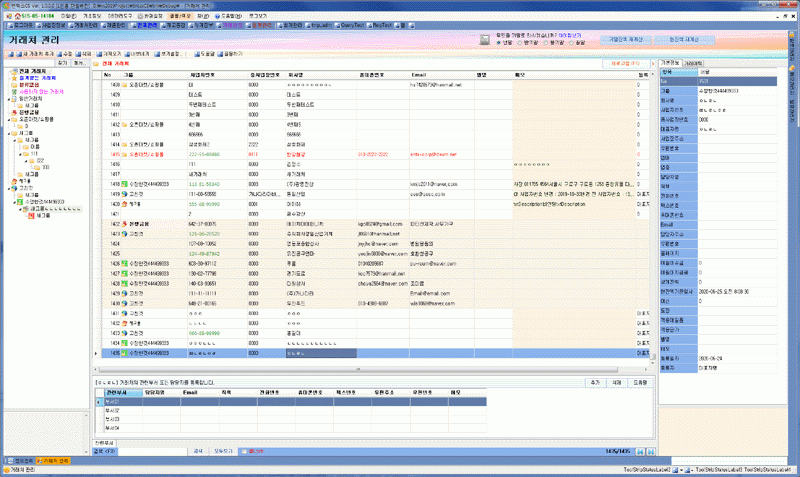Open 사업장정보 from the main toolbar
Viewport: 800px width, 477px height.
pos(51,25)
